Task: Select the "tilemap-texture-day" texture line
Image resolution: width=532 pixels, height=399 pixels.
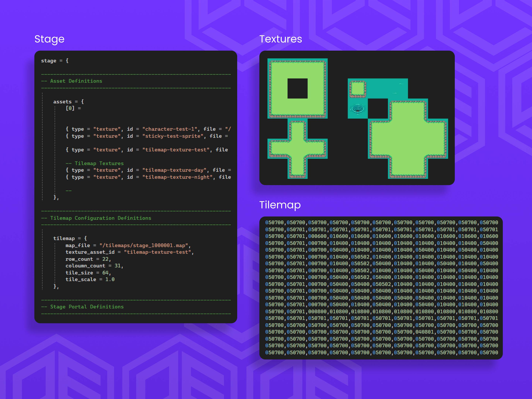Action: coord(148,170)
